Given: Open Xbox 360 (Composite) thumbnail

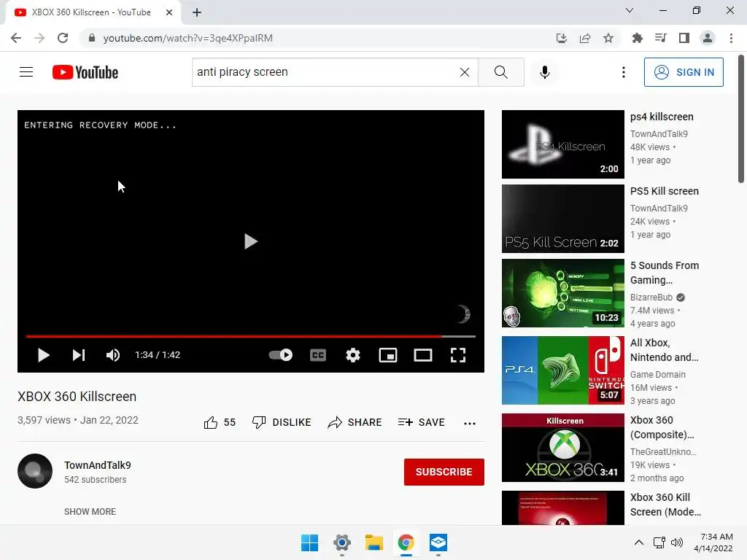Looking at the screenshot, I should 562,448.
